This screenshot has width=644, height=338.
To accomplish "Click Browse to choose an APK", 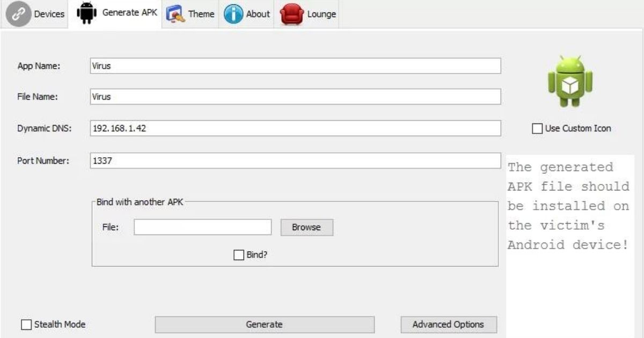I will coord(306,227).
